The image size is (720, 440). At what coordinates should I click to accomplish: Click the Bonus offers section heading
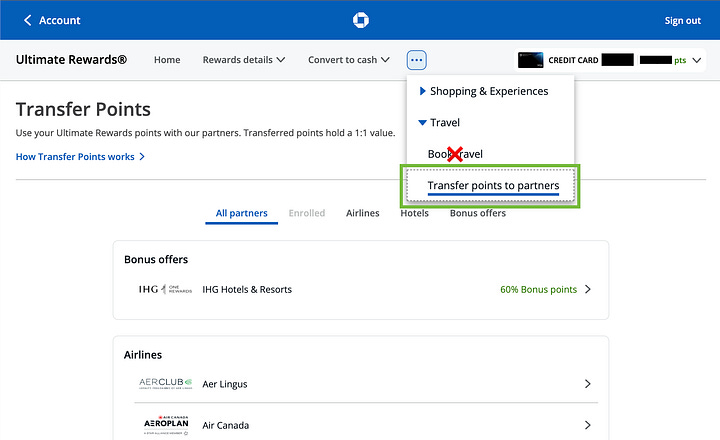[x=156, y=259]
